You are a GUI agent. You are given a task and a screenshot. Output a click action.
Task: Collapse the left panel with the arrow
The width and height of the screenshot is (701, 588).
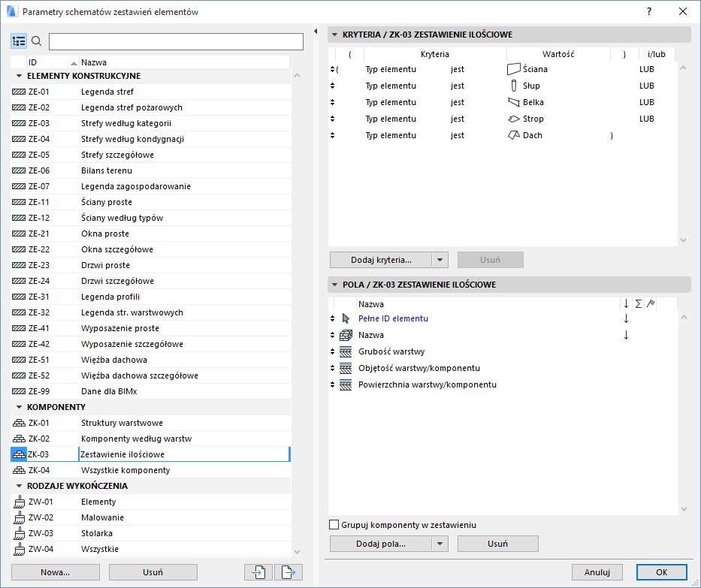point(316,32)
